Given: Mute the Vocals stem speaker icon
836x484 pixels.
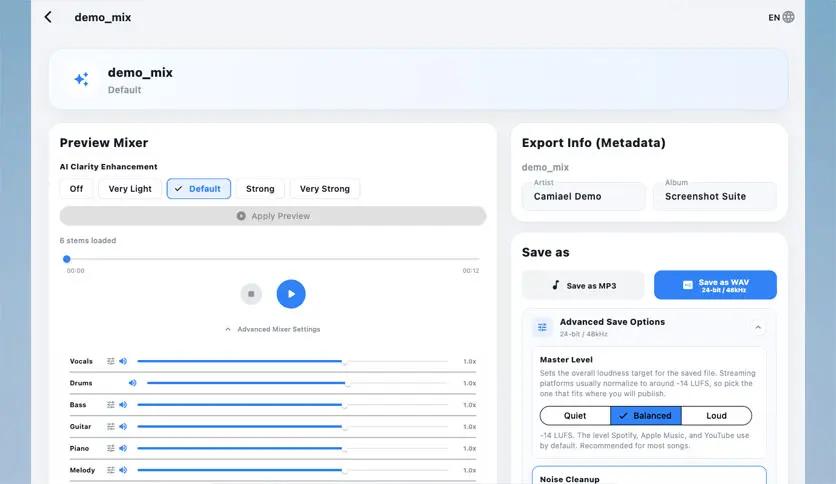Looking at the screenshot, I should click(123, 361).
